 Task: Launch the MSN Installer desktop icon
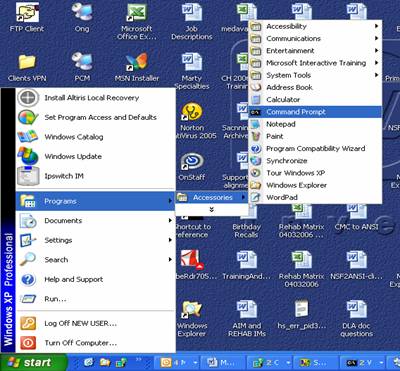click(137, 67)
